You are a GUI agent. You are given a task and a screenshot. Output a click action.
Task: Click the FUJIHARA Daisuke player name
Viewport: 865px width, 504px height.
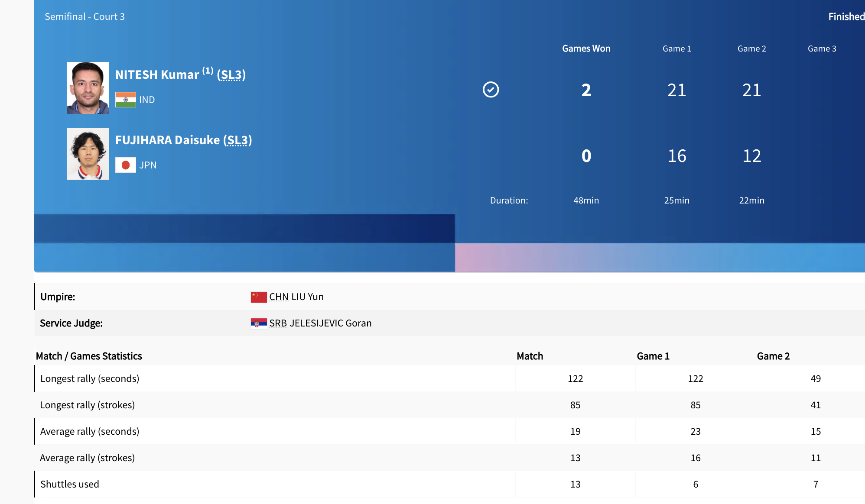click(x=167, y=140)
